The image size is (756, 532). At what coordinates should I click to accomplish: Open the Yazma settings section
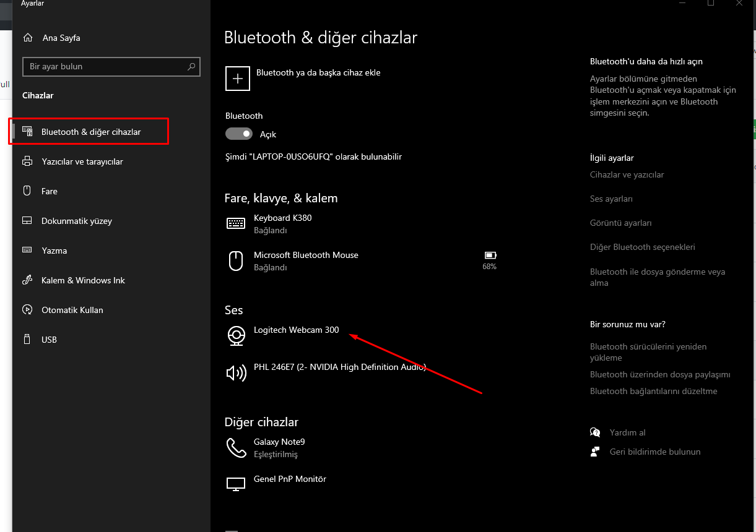tap(54, 251)
